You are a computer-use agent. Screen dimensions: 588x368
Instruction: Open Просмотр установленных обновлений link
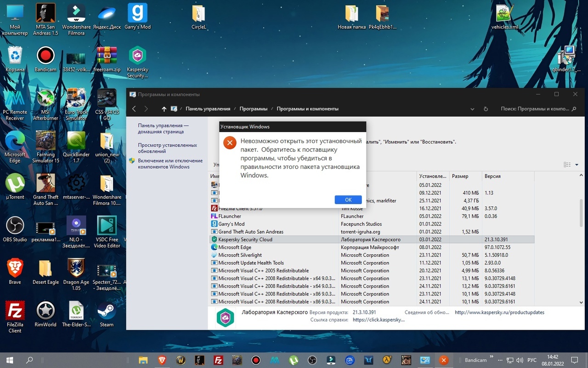tap(167, 148)
